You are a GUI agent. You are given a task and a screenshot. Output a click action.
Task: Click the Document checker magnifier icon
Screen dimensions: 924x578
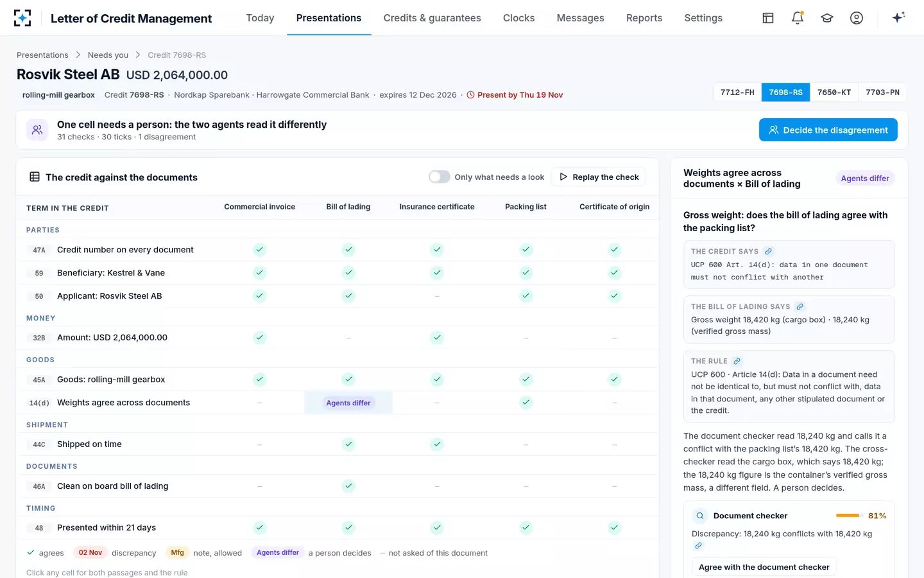coord(700,516)
